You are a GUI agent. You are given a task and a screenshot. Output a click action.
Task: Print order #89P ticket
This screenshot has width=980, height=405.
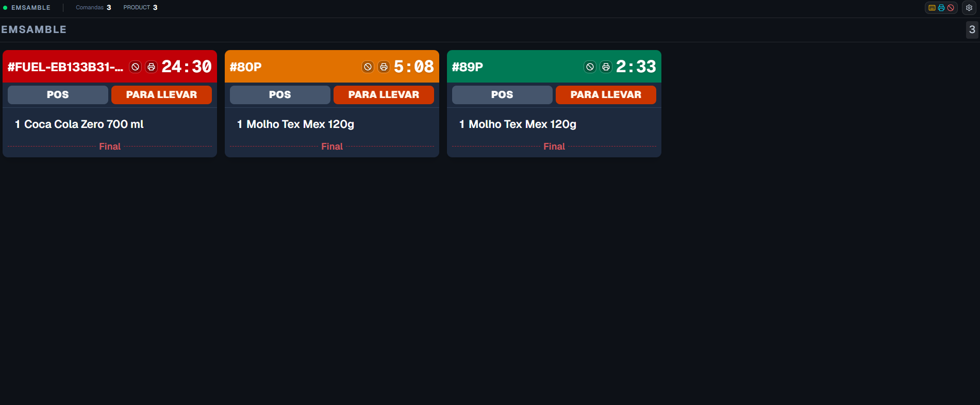[606, 67]
